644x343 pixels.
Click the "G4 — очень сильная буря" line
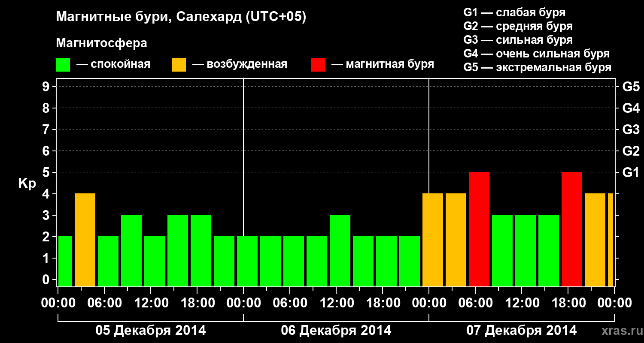click(x=536, y=54)
